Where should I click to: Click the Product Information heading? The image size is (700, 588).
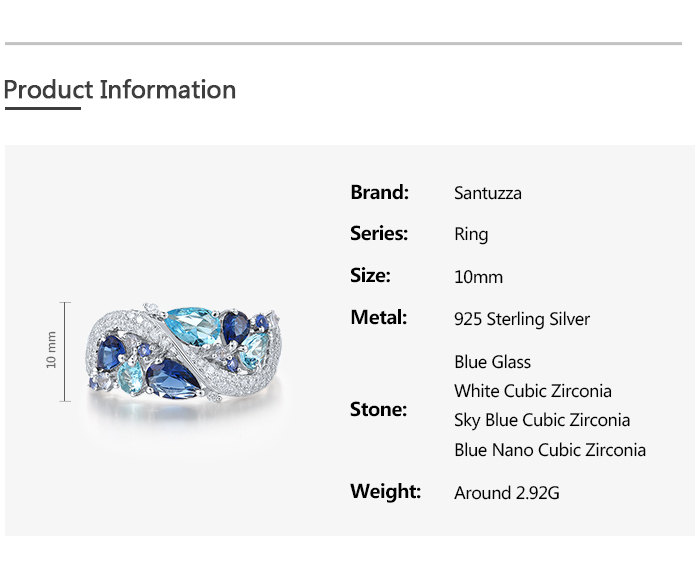pyautogui.click(x=120, y=90)
